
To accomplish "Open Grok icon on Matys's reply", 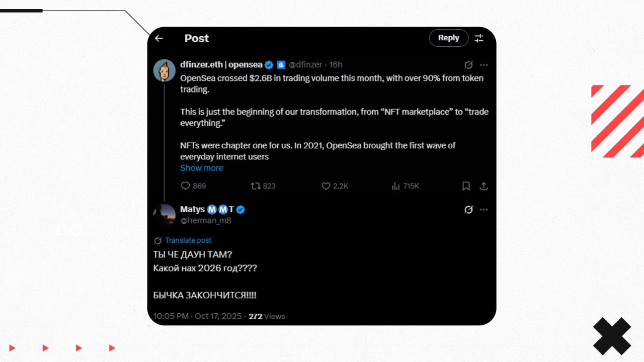I will coord(468,210).
